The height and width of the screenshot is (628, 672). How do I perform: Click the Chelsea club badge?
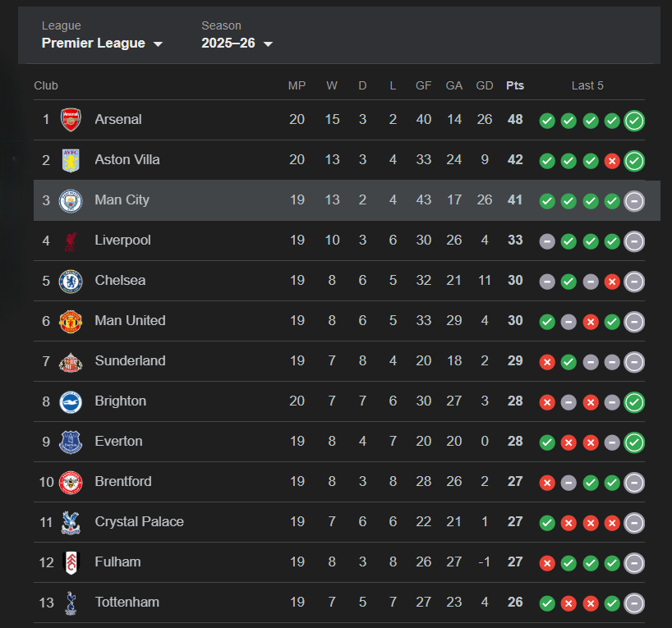tap(71, 281)
